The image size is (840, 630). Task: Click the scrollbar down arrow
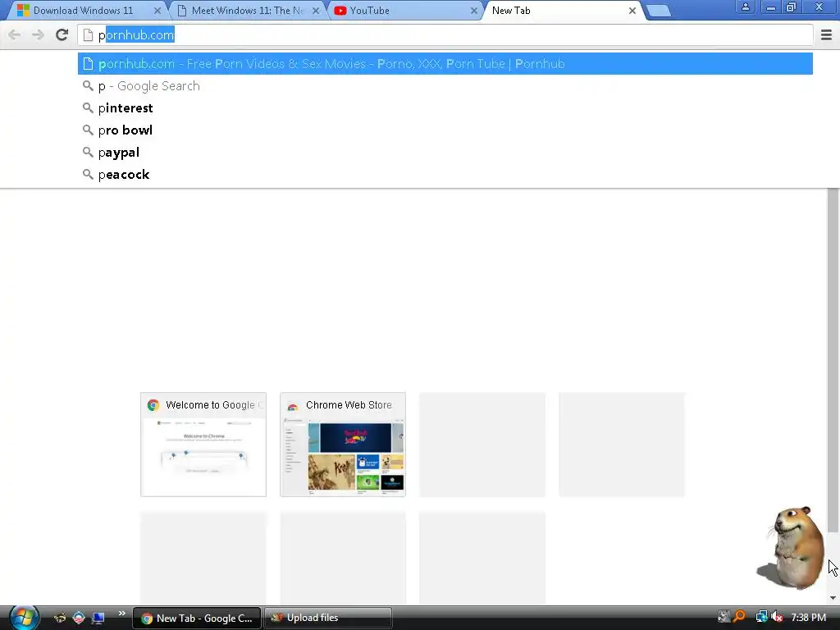click(833, 598)
